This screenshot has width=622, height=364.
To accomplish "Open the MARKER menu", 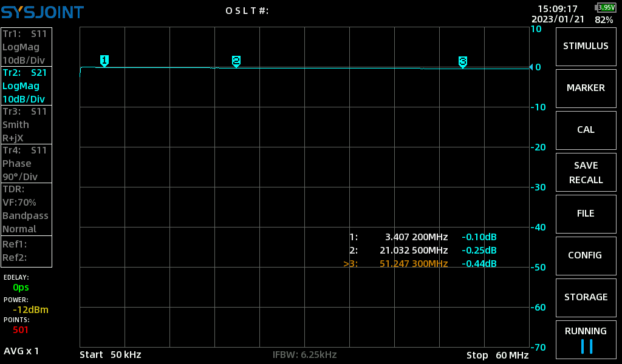I will pos(586,89).
